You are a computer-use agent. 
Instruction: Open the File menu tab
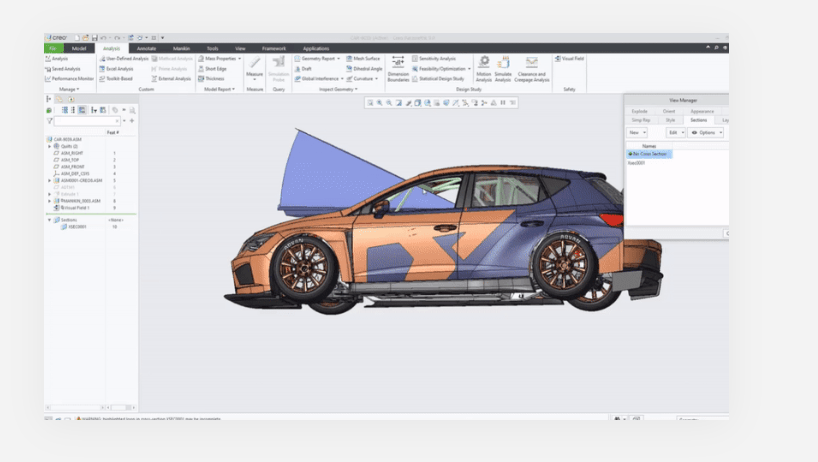pyautogui.click(x=54, y=48)
